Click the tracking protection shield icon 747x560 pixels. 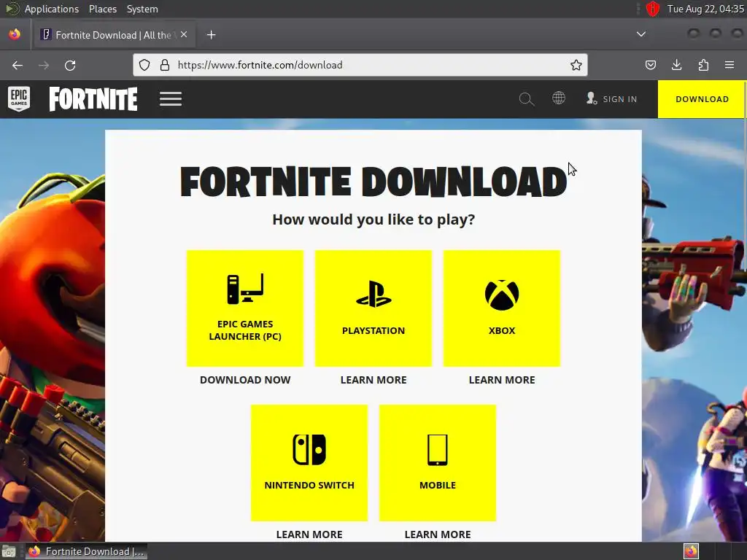click(144, 65)
